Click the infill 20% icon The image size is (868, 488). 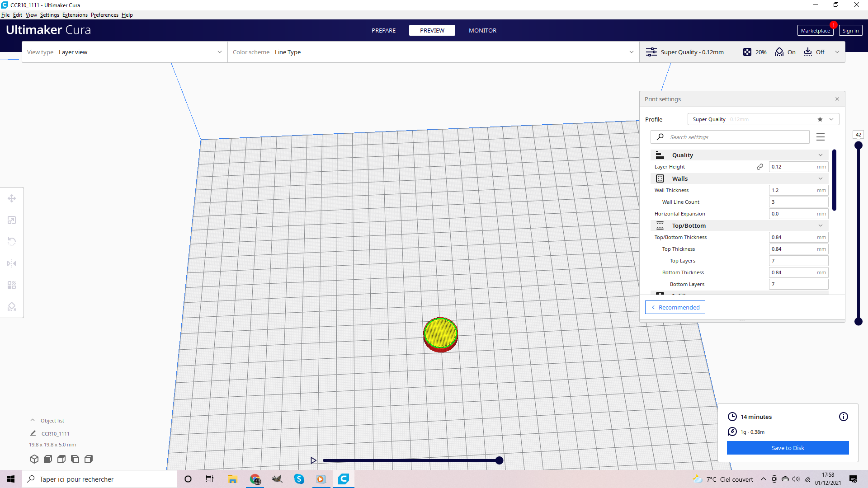pyautogui.click(x=747, y=52)
